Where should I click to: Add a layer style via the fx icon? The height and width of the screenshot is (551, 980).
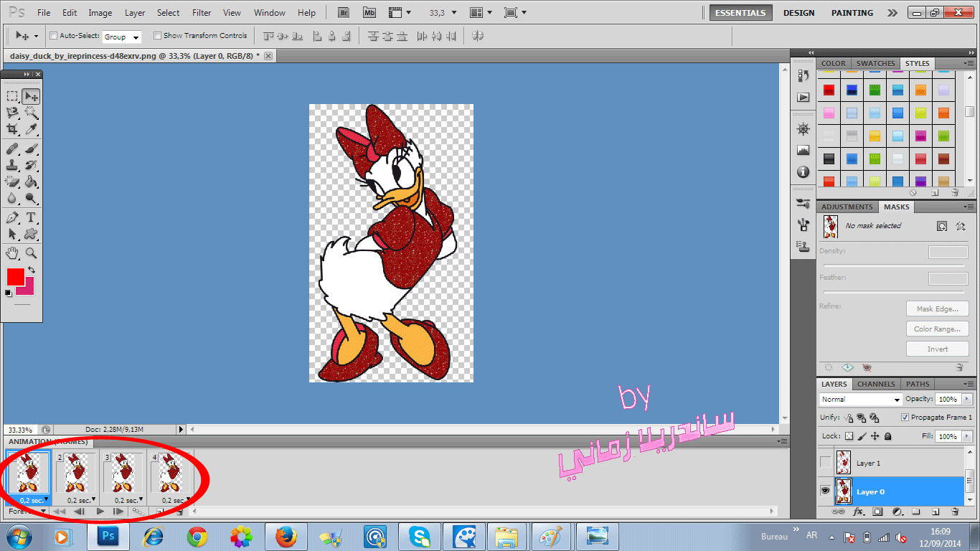(858, 512)
